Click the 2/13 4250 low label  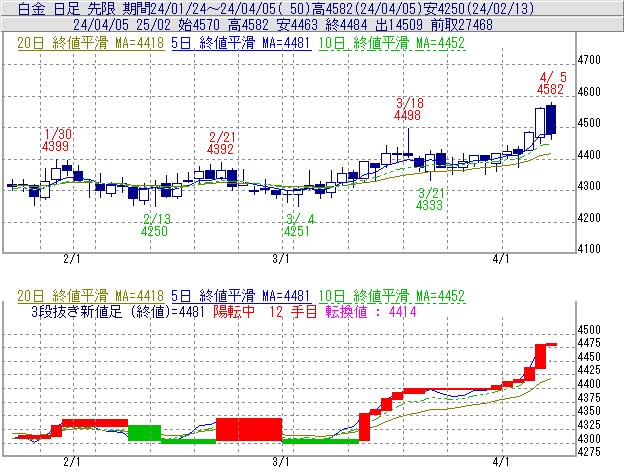155,225
